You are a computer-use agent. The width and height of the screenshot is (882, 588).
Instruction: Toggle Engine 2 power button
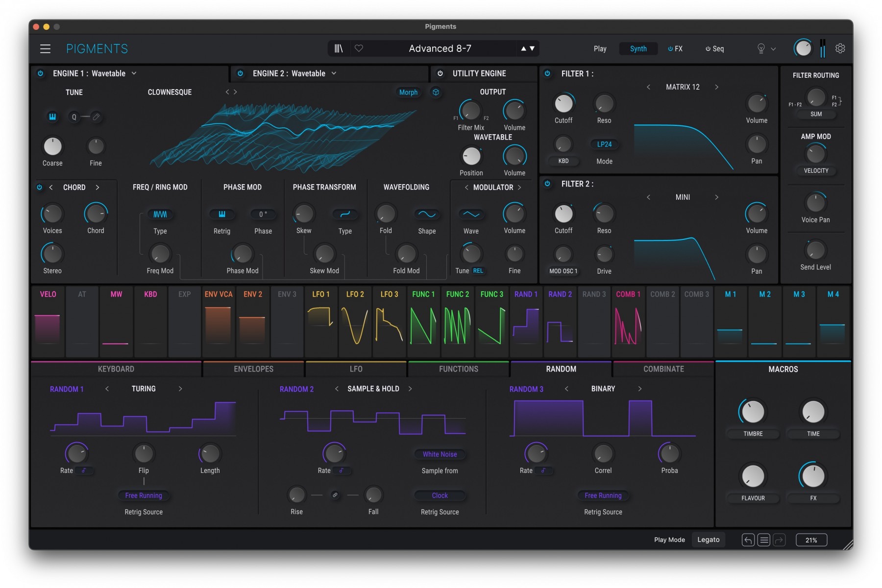[240, 73]
